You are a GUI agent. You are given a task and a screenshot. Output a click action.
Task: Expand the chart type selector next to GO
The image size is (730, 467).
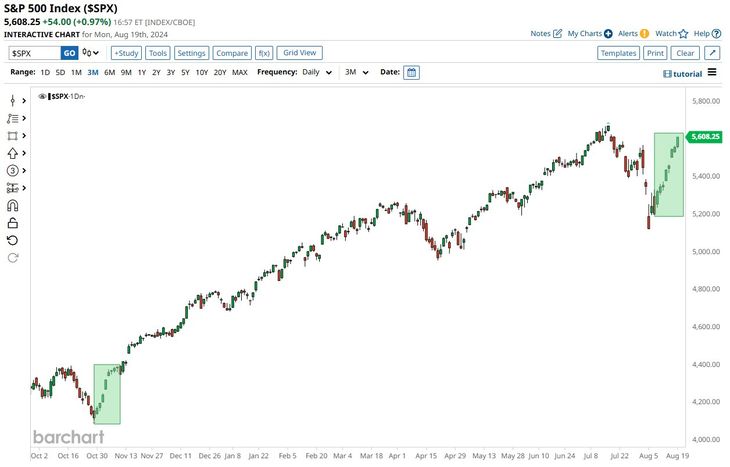(92, 53)
